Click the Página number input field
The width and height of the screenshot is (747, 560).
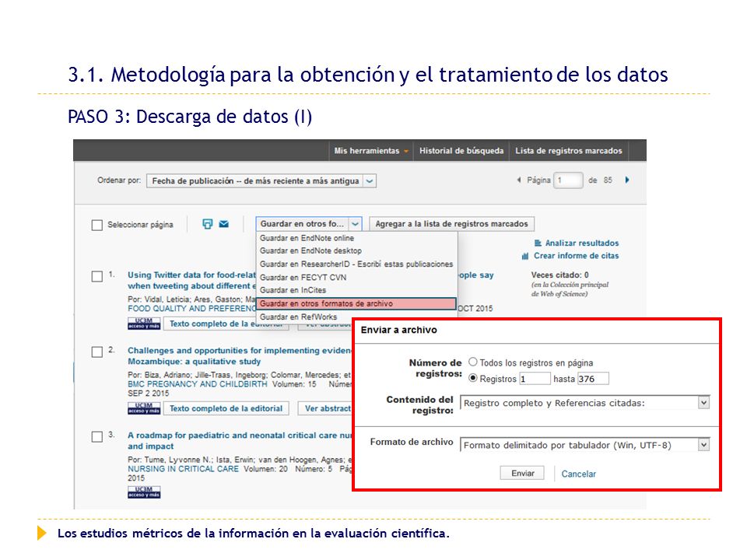click(x=568, y=180)
